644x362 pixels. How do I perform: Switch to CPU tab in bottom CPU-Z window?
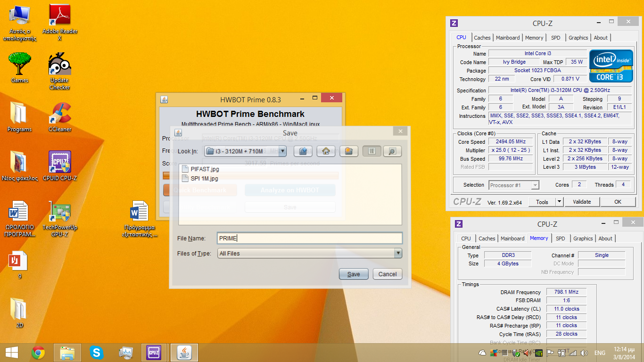pyautogui.click(x=466, y=239)
